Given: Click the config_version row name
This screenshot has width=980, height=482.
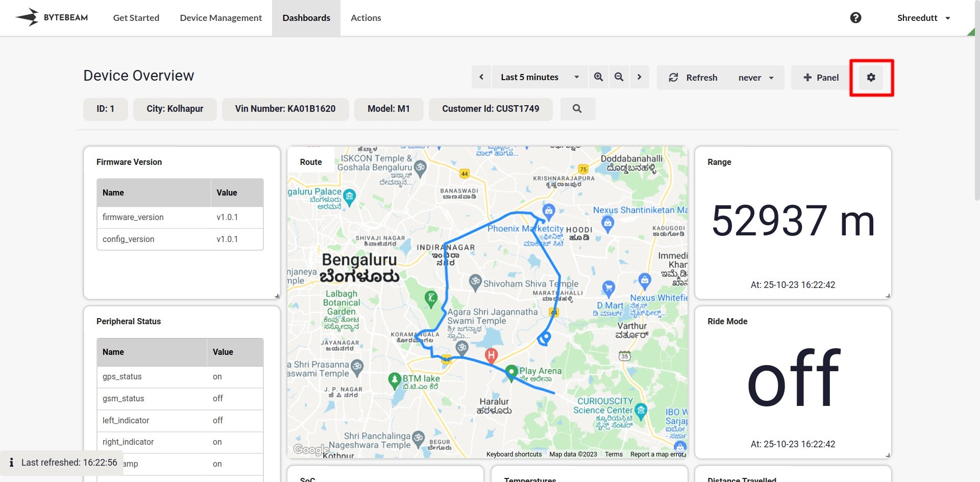Looking at the screenshot, I should 128,239.
